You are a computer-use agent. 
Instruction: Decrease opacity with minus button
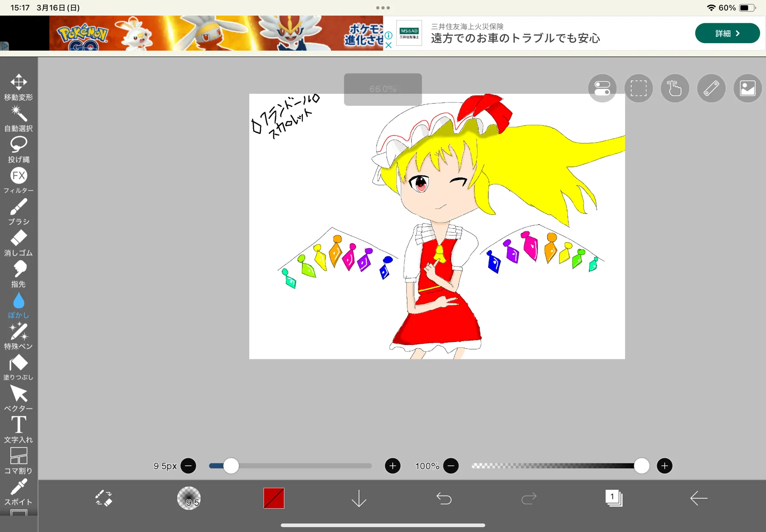(x=451, y=466)
